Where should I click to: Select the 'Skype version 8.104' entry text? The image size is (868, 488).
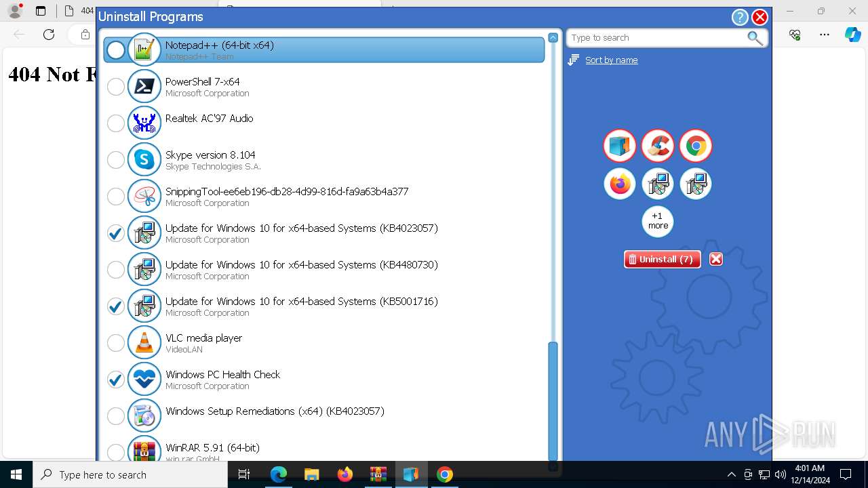[210, 155]
